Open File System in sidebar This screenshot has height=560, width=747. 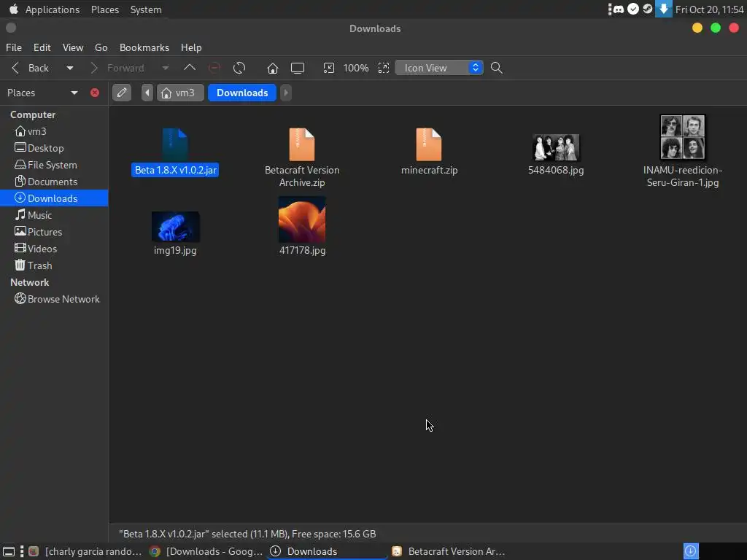click(x=54, y=165)
